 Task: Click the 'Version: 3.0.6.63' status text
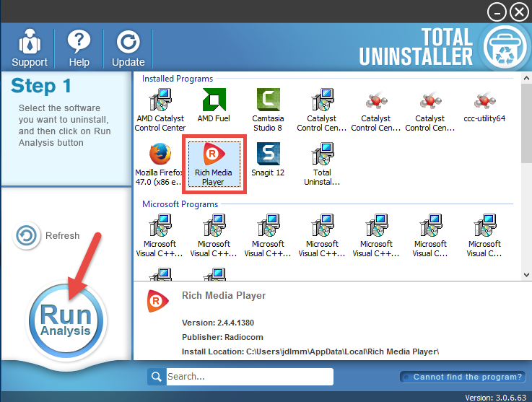click(496, 398)
